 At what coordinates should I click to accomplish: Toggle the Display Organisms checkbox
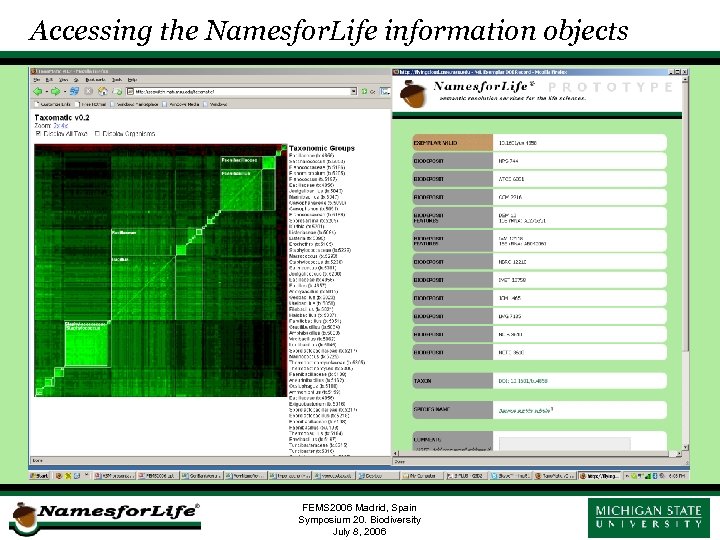pos(97,134)
